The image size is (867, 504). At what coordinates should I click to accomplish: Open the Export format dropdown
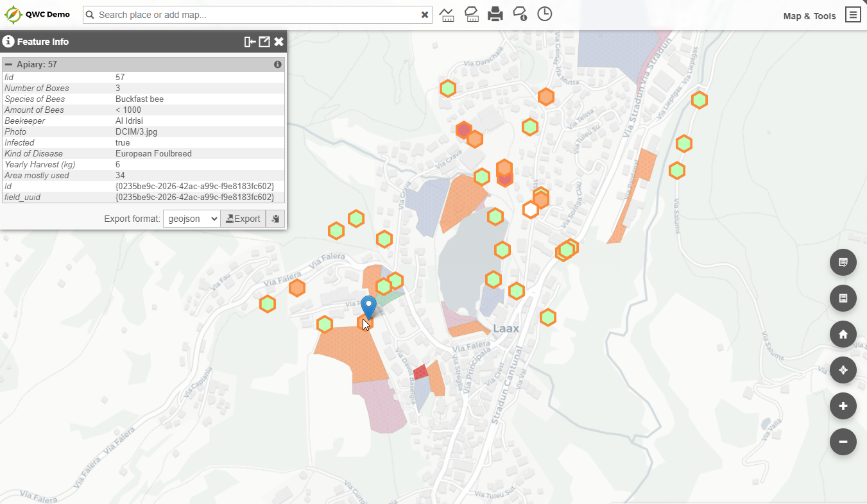(x=191, y=219)
